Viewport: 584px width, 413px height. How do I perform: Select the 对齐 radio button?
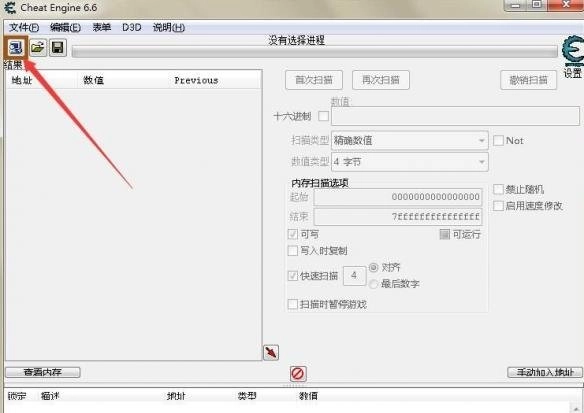pyautogui.click(x=373, y=267)
